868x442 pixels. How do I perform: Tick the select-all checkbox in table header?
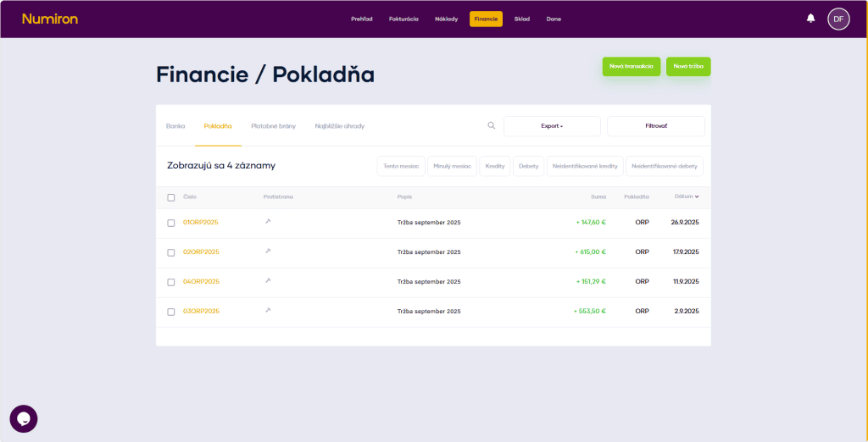coord(171,197)
